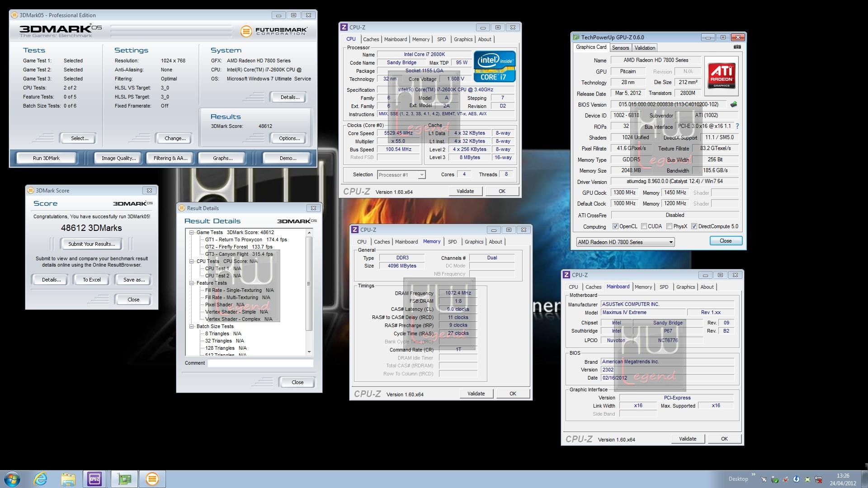Click Options... under Results in 3DMark05
The width and height of the screenshot is (868, 488).
click(x=289, y=138)
